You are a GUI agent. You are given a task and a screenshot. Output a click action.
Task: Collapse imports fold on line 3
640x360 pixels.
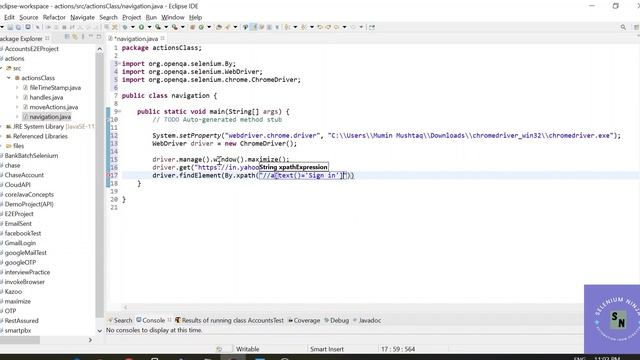119,64
